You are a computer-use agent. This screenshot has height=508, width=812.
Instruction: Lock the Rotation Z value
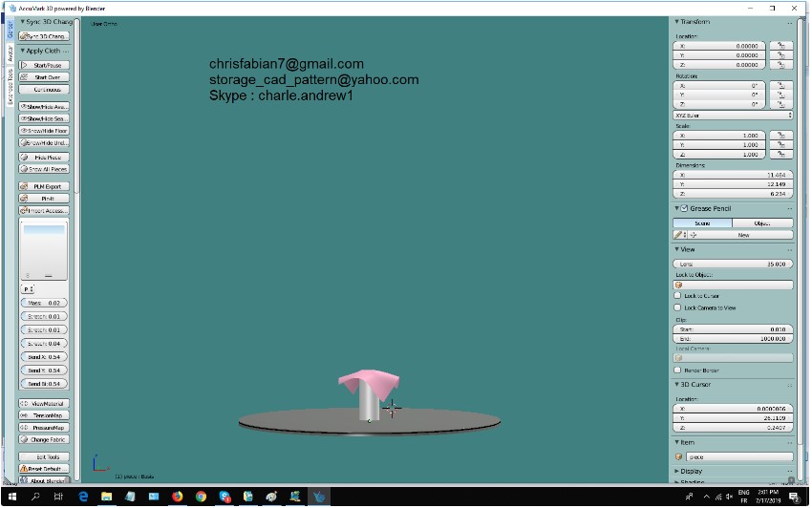(780, 105)
